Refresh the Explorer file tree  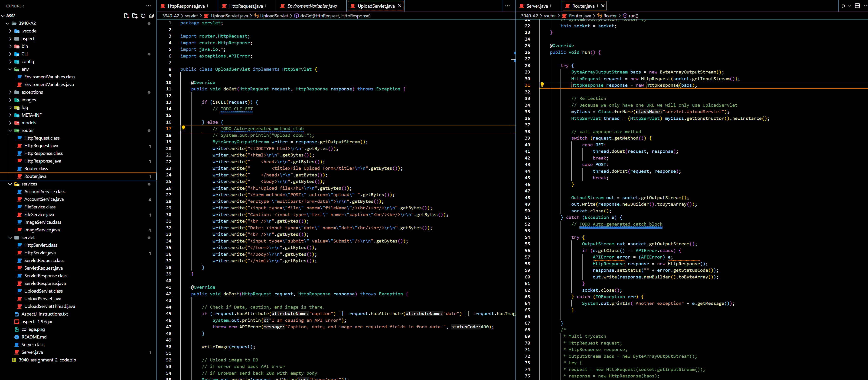click(143, 16)
